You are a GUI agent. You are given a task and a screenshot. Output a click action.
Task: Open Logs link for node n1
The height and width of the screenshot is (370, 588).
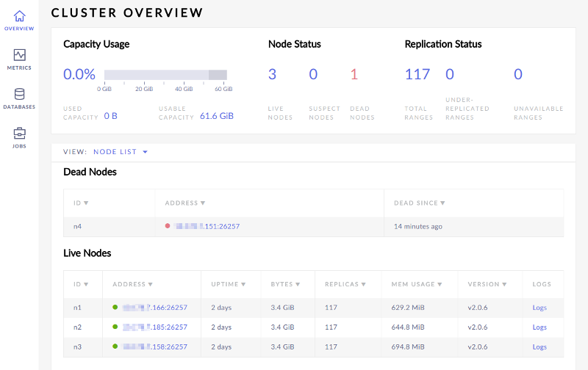click(x=539, y=308)
